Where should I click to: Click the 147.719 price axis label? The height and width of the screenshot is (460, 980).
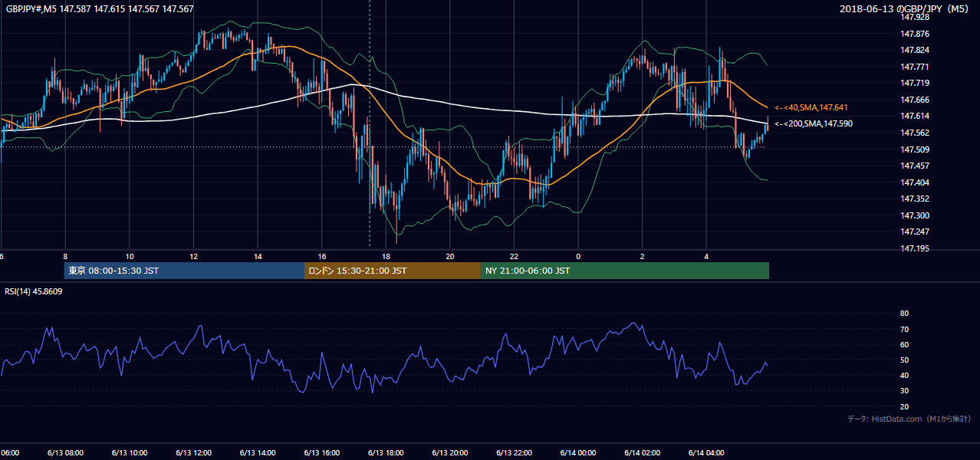pyautogui.click(x=915, y=83)
